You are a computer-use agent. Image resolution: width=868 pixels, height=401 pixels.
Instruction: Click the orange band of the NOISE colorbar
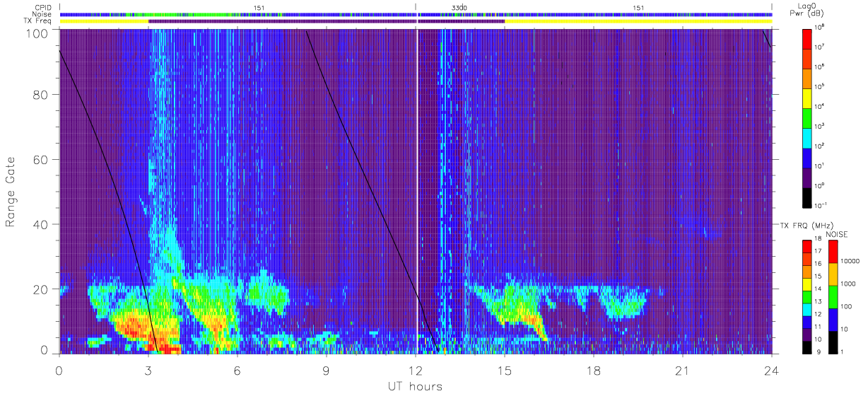tap(834, 273)
